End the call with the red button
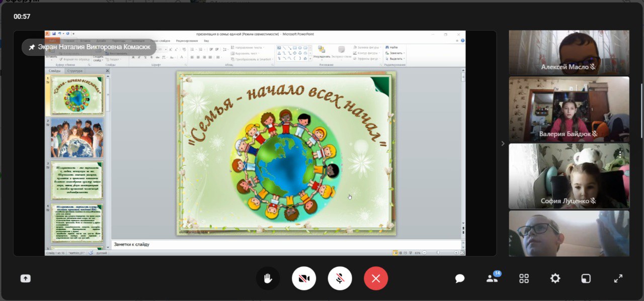The height and width of the screenshot is (301, 644). tap(376, 278)
